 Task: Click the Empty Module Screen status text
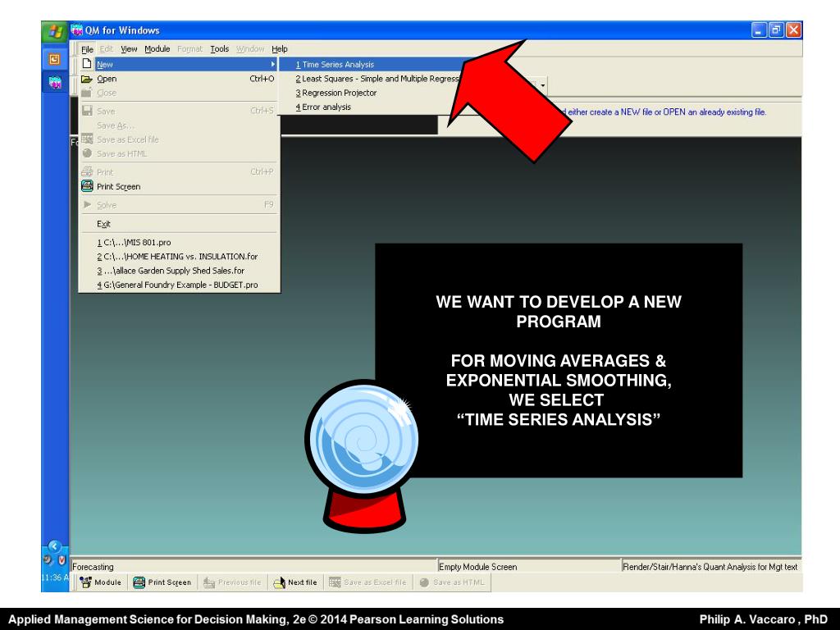(x=478, y=567)
